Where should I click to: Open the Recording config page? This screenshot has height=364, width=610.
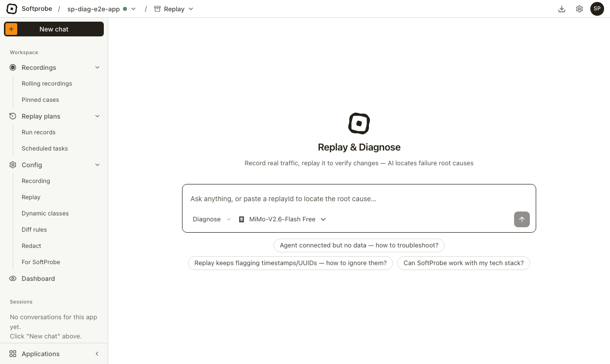pyautogui.click(x=36, y=181)
